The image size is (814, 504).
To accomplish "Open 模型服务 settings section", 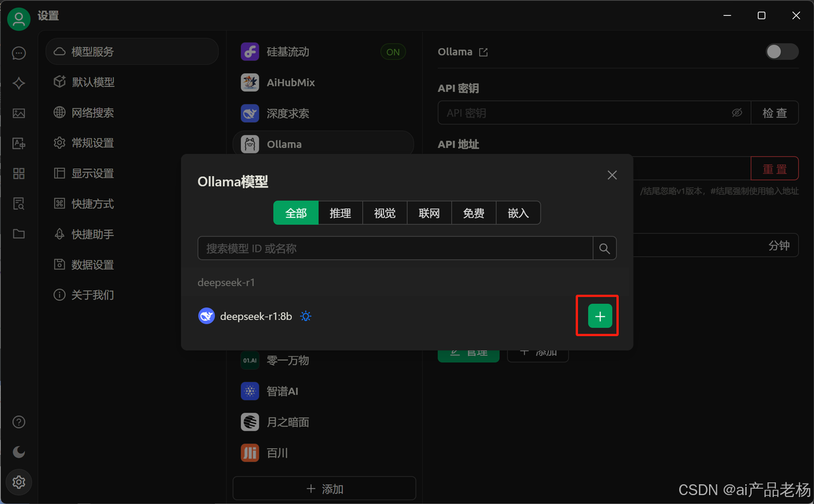I will (x=132, y=51).
